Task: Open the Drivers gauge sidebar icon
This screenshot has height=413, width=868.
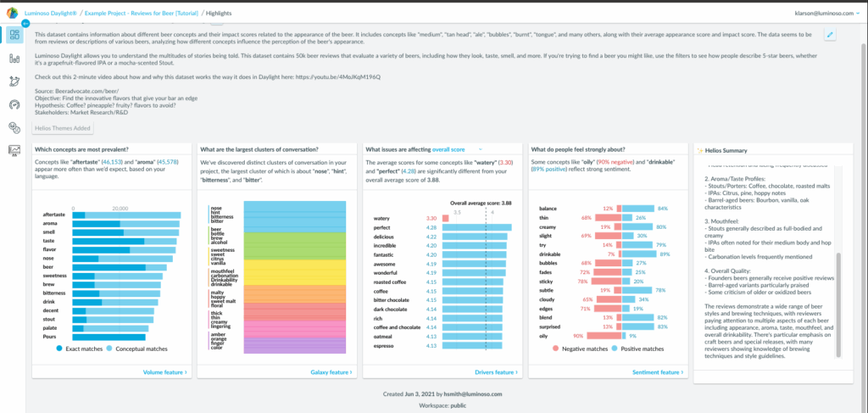Action: tap(14, 104)
